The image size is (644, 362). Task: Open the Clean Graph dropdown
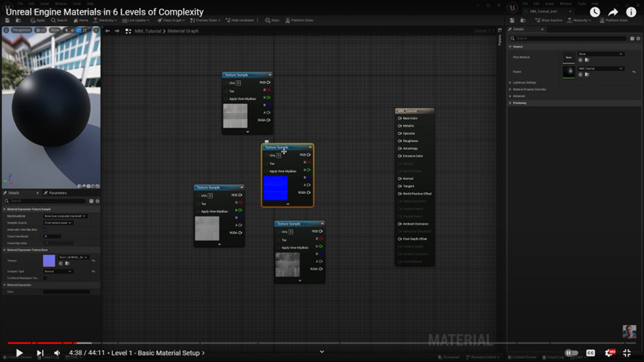click(171, 20)
